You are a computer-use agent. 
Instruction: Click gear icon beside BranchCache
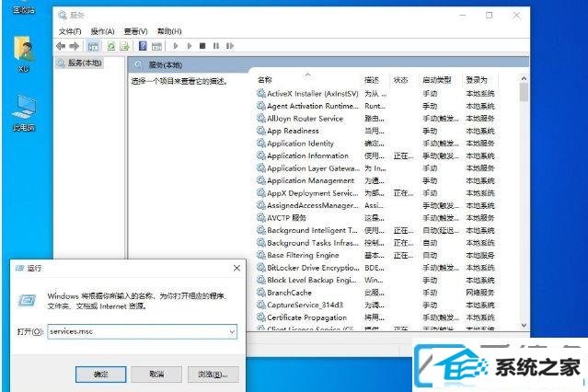coord(261,293)
